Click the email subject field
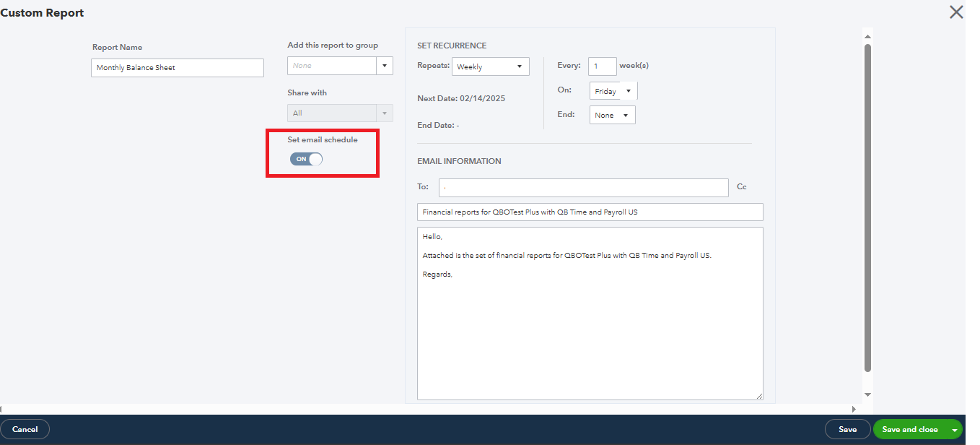The width and height of the screenshot is (980, 445). (590, 212)
